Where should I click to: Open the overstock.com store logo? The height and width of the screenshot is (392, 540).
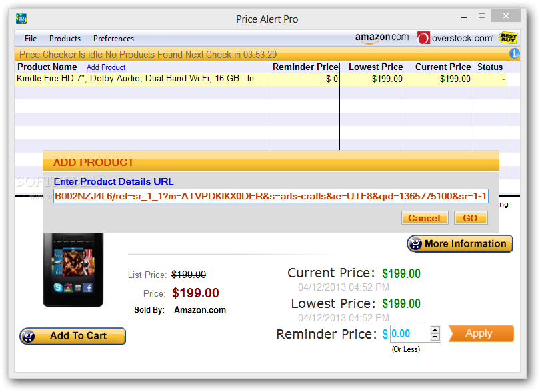tap(455, 38)
